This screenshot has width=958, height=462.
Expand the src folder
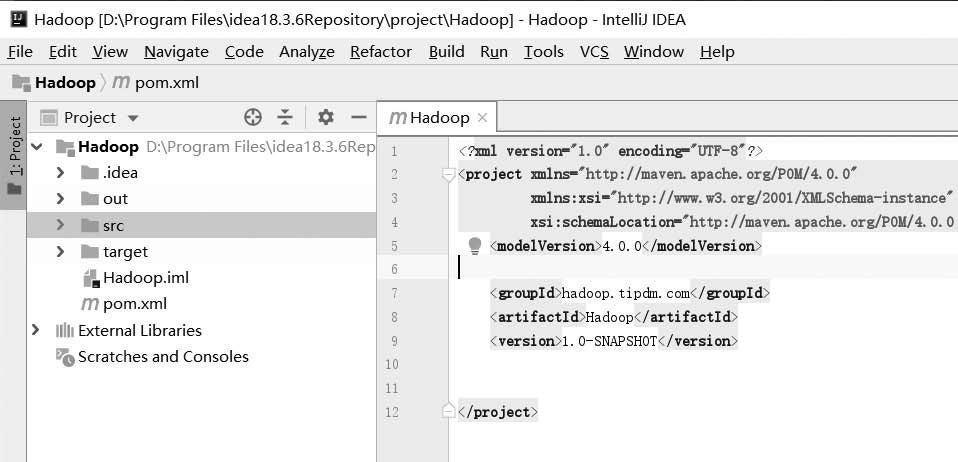click(60, 226)
